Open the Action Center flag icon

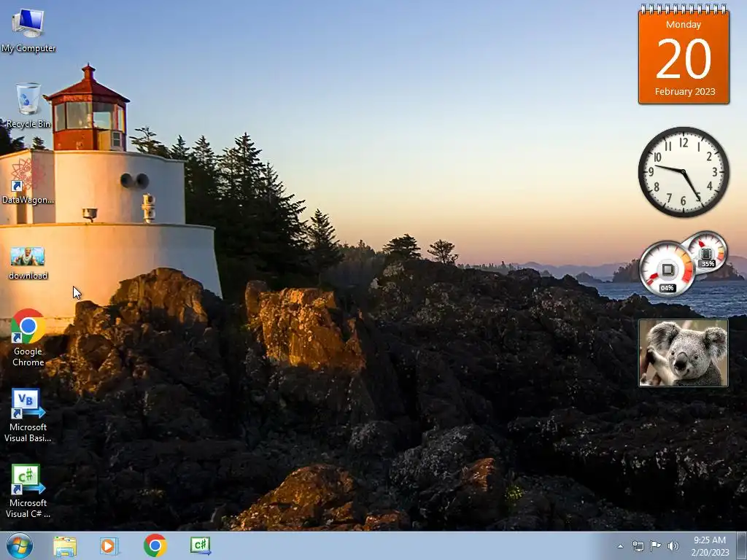(656, 546)
